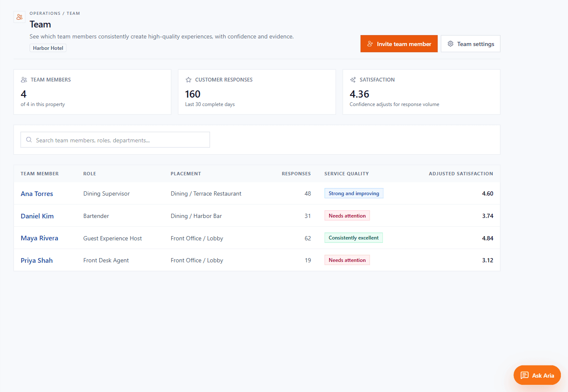The height and width of the screenshot is (392, 568).
Task: Sort by Role column header
Action: pos(90,174)
